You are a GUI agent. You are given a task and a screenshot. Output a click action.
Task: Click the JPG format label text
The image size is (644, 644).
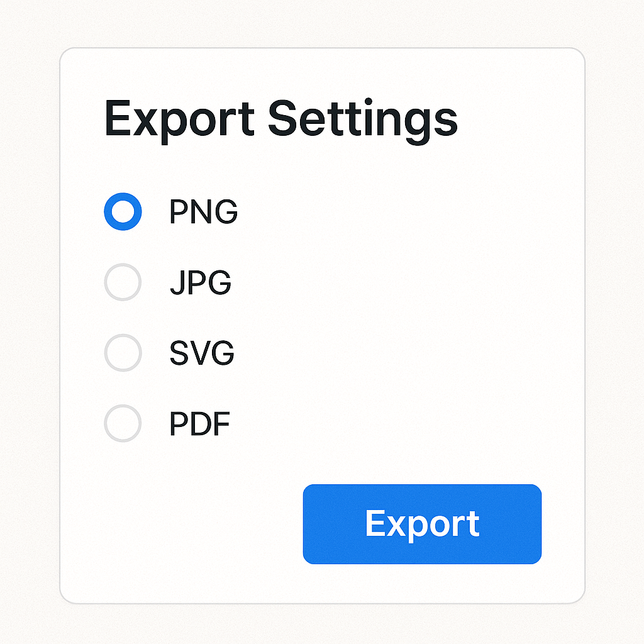coord(201,282)
